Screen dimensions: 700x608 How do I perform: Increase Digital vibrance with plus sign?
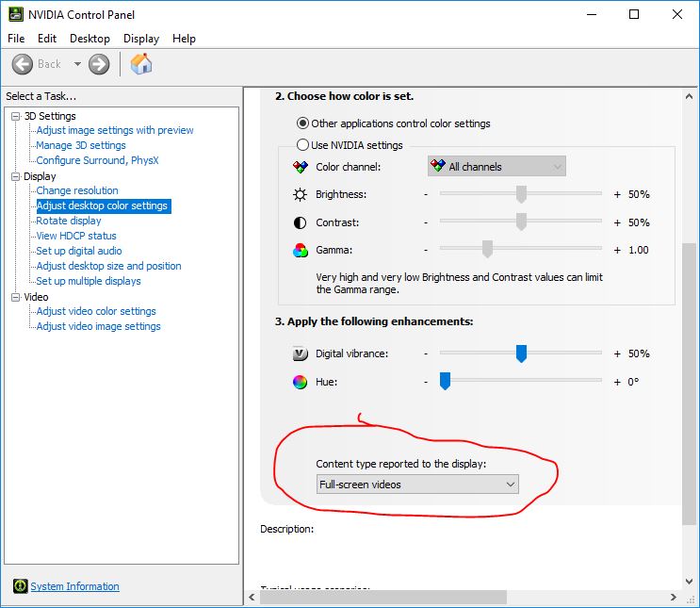(x=617, y=353)
